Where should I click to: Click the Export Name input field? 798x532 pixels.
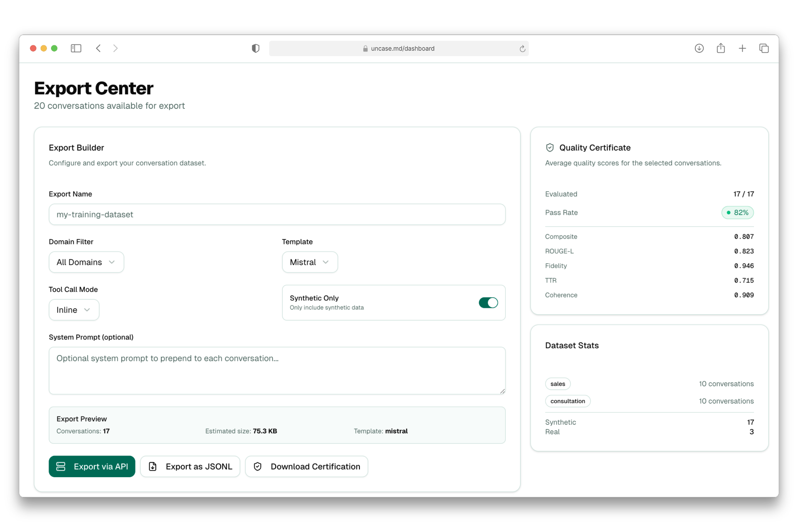[x=277, y=214]
